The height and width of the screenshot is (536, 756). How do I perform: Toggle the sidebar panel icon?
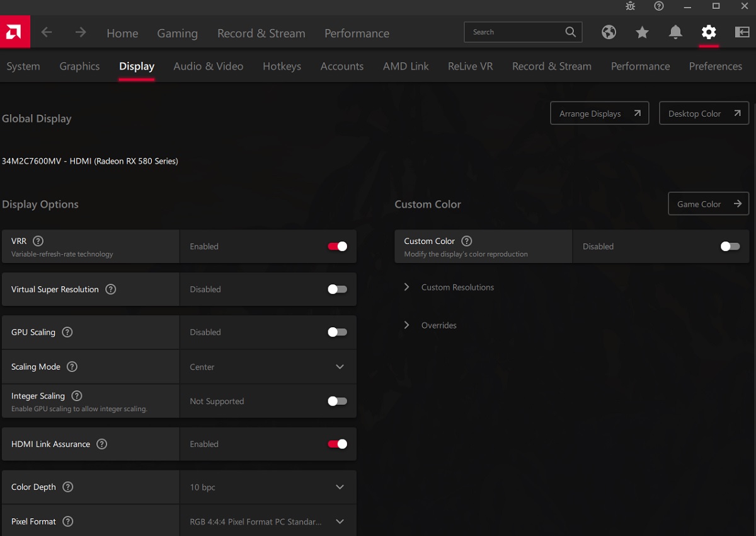pyautogui.click(x=742, y=32)
